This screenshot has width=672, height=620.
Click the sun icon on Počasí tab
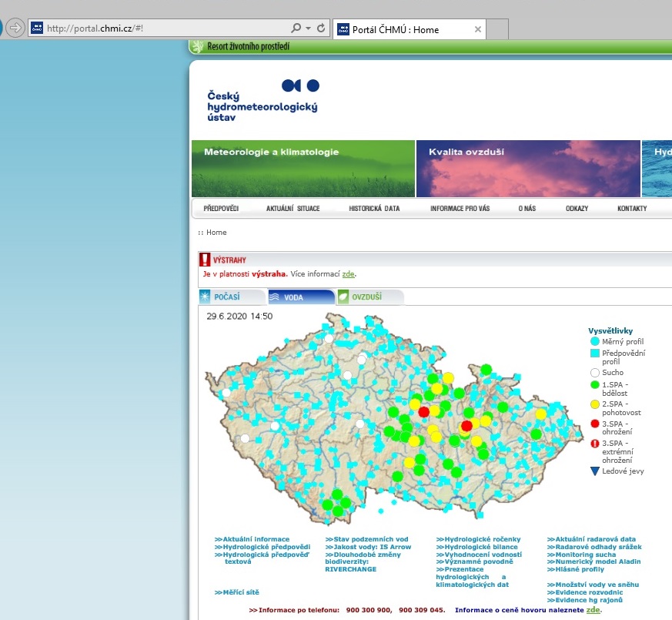click(x=206, y=297)
